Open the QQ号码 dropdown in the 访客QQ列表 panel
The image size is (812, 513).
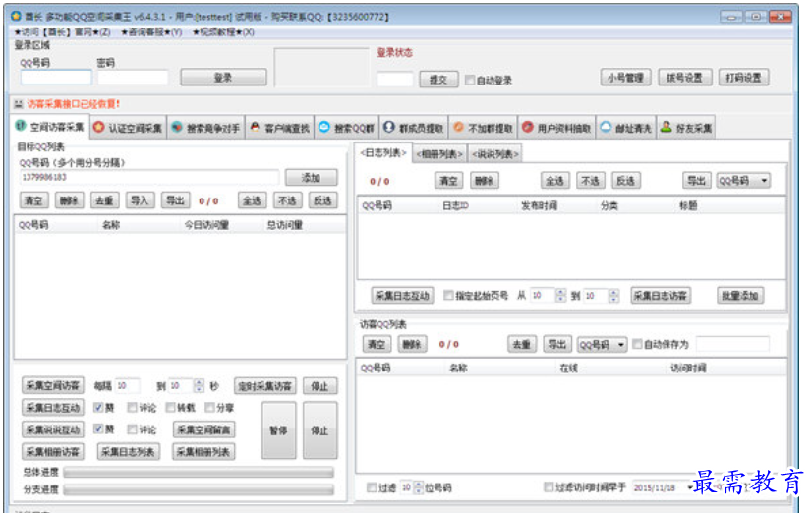(x=603, y=344)
